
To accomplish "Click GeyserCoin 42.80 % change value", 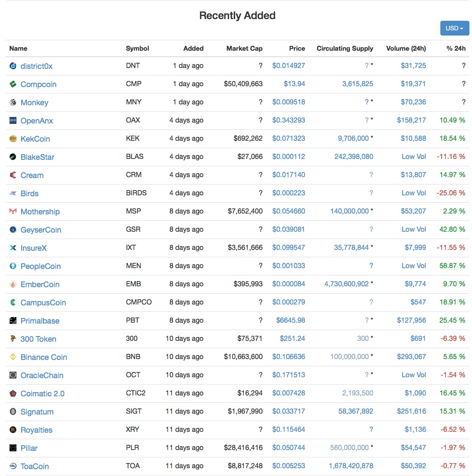I will pyautogui.click(x=452, y=230).
